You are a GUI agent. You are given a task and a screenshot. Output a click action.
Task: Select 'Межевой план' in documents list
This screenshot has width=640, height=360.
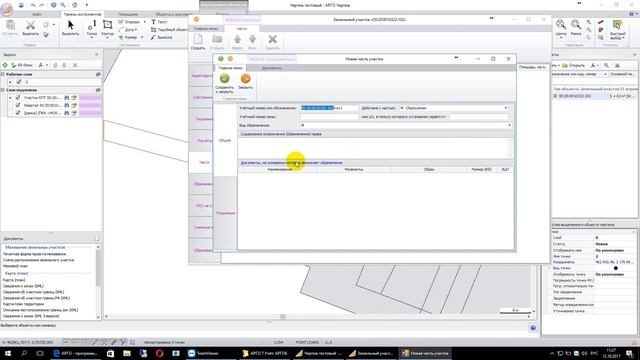coord(16,266)
